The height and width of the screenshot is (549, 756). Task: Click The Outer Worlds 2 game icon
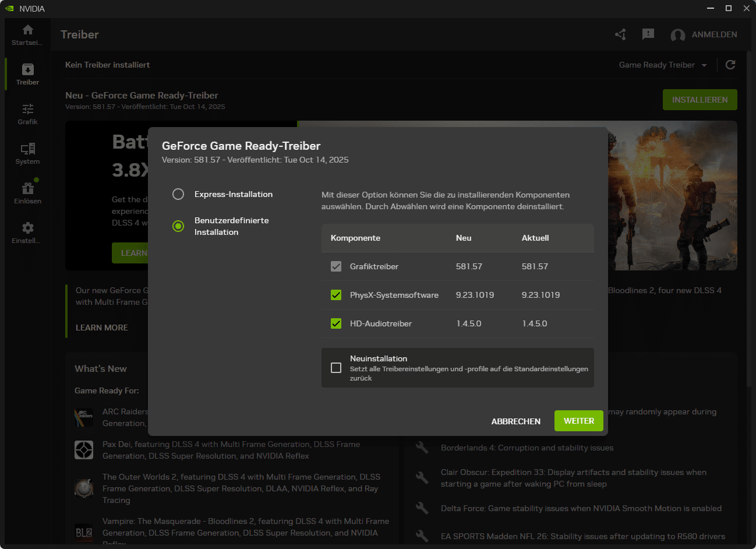pos(84,488)
